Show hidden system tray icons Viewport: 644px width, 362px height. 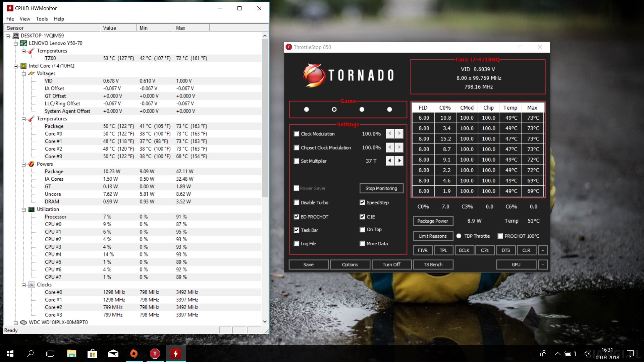(x=557, y=354)
